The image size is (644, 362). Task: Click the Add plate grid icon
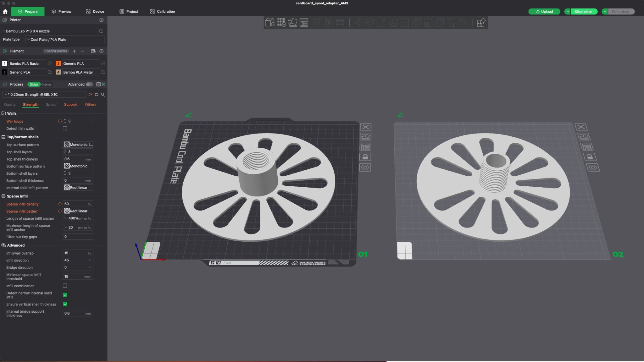(281, 22)
